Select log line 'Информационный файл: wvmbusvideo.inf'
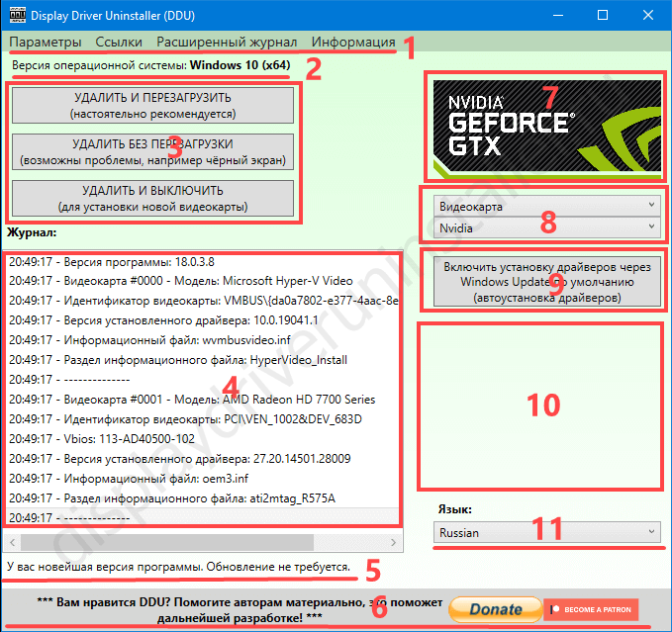This screenshot has height=632, width=672. (203, 340)
